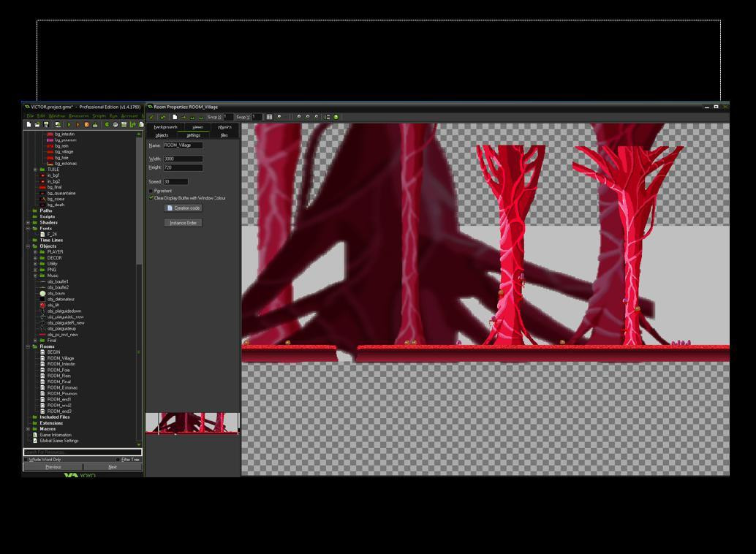Screen dimensions: 756x554
Task: Open an existing project via toolbar folder icon
Action: coord(37,124)
